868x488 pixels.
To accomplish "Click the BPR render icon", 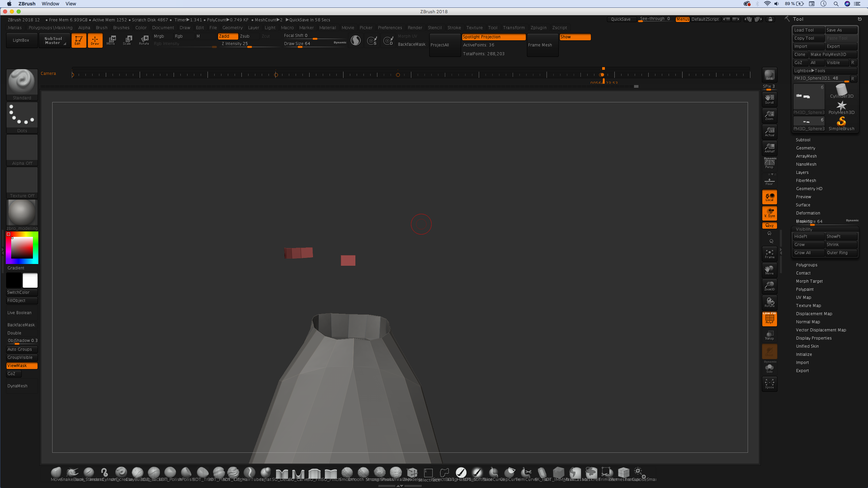I will point(769,75).
